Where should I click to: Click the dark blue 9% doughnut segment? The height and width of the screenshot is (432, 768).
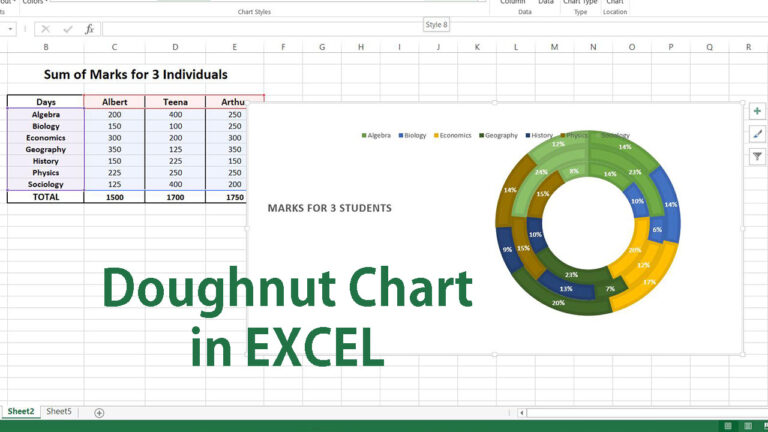coord(507,249)
